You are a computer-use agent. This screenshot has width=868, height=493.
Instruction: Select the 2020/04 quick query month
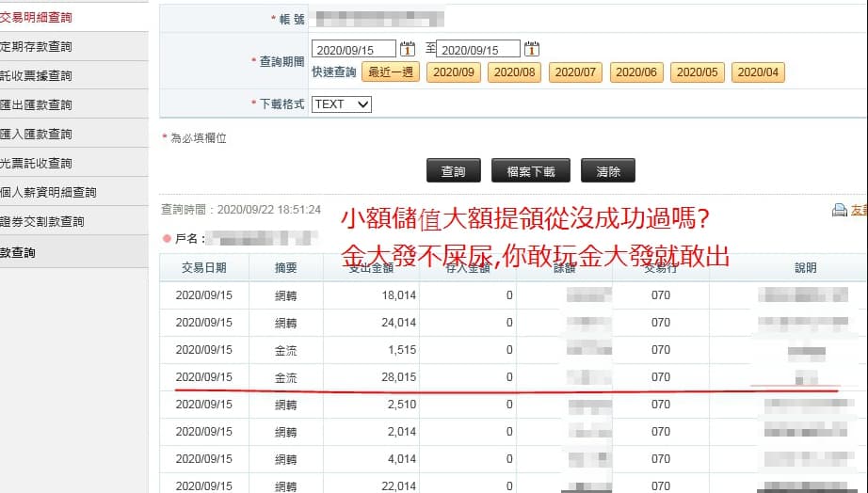click(x=758, y=72)
